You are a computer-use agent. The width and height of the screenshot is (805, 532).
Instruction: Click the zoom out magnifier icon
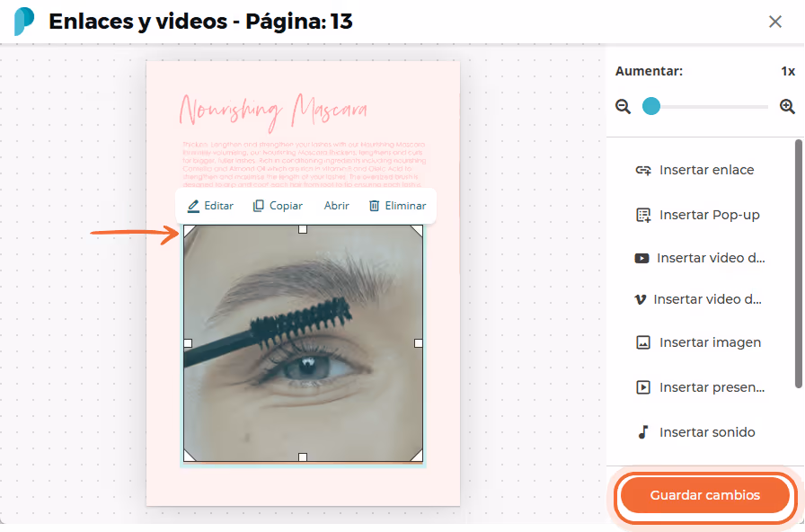click(624, 107)
